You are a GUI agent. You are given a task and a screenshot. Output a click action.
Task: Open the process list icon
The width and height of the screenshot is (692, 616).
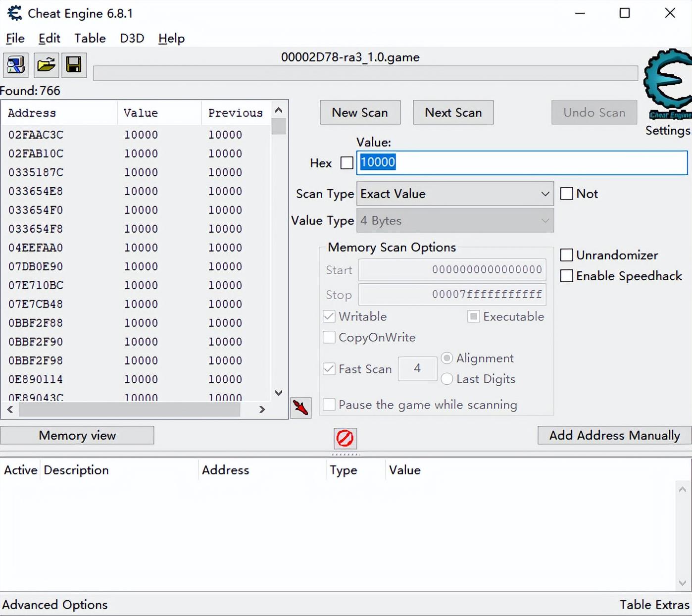click(16, 65)
